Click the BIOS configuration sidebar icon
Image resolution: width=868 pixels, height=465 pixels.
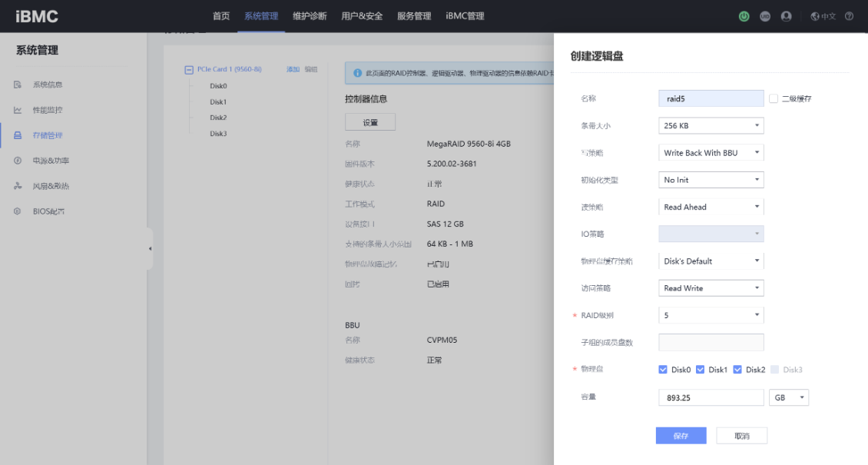tap(18, 211)
